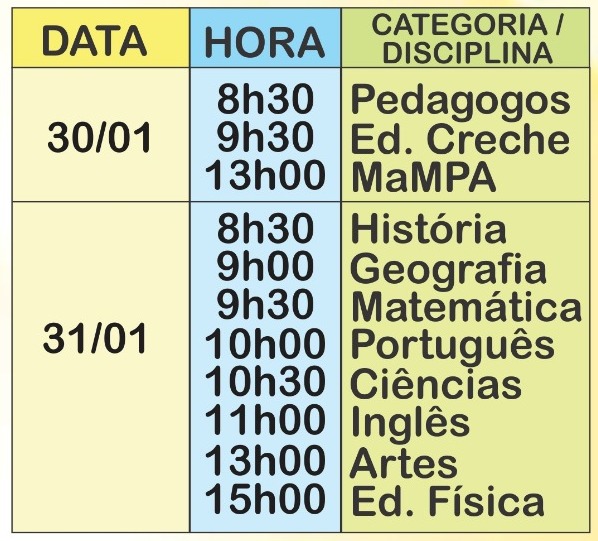Viewport: 598px width, 541px height.
Task: Click the Pedagogos entry
Action: point(460,101)
